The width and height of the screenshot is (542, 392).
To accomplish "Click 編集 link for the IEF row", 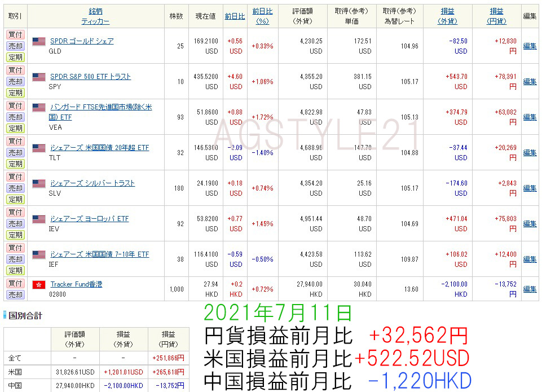I will (530, 259).
